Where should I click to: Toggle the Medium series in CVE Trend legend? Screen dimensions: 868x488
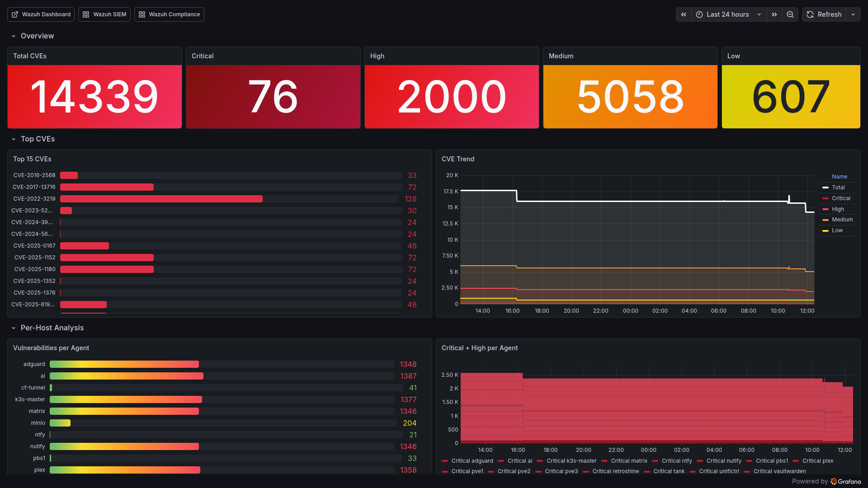[842, 220]
